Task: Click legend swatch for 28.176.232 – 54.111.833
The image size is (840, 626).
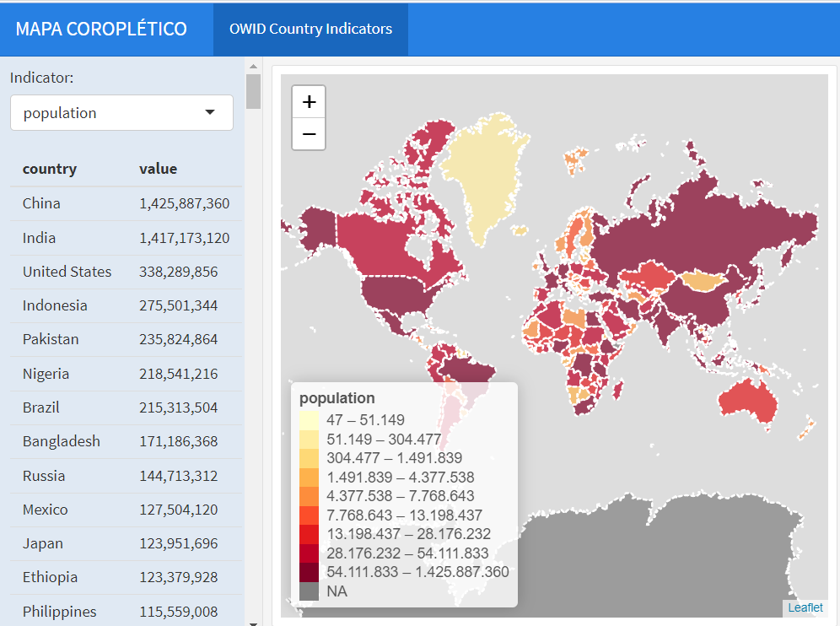Action: 310,553
